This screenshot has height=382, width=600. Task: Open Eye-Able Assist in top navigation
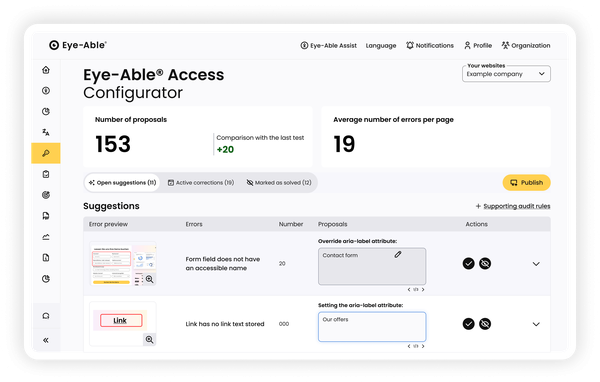[328, 46]
